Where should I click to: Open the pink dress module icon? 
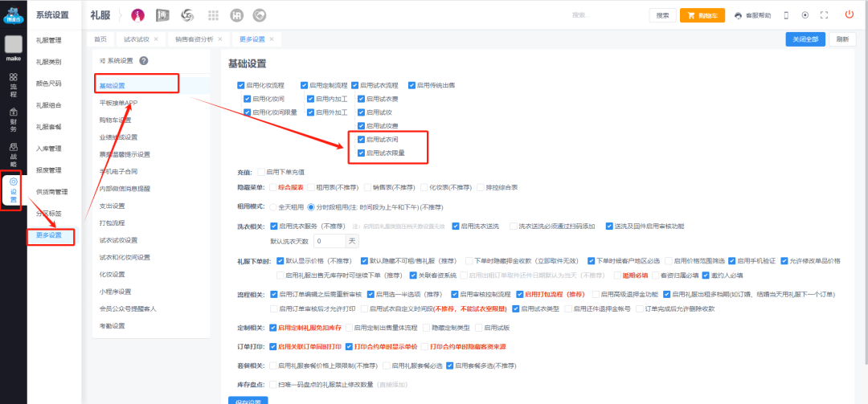(x=138, y=15)
